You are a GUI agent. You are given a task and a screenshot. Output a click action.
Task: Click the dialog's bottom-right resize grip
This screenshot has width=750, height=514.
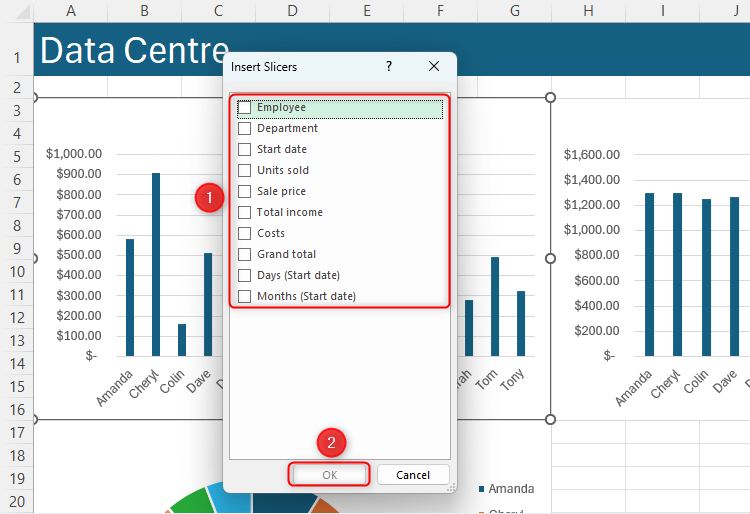451,487
